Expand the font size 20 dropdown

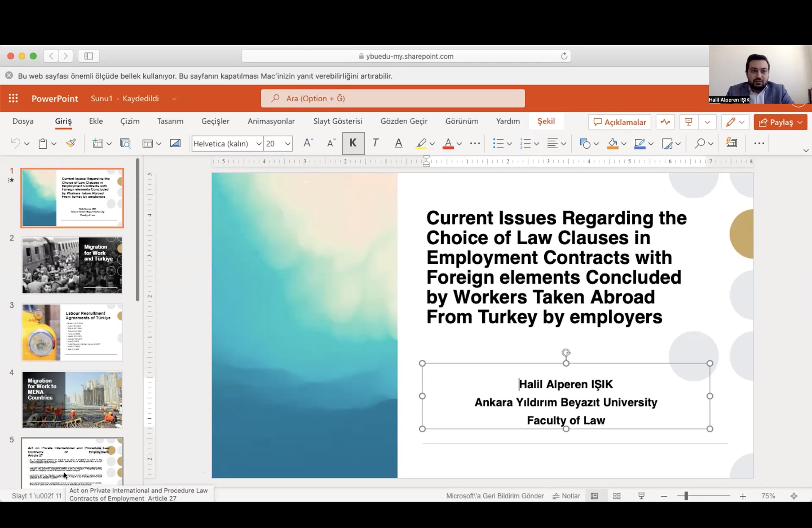coord(288,144)
